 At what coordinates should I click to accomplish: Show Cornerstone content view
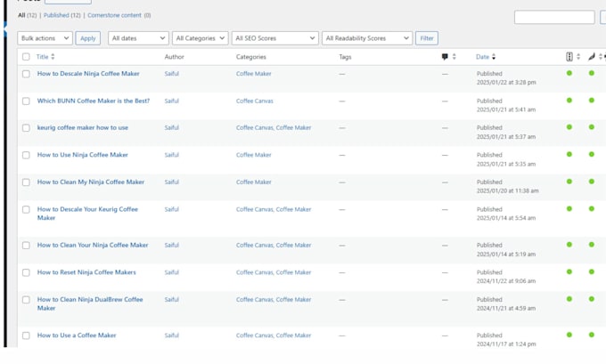click(x=119, y=15)
